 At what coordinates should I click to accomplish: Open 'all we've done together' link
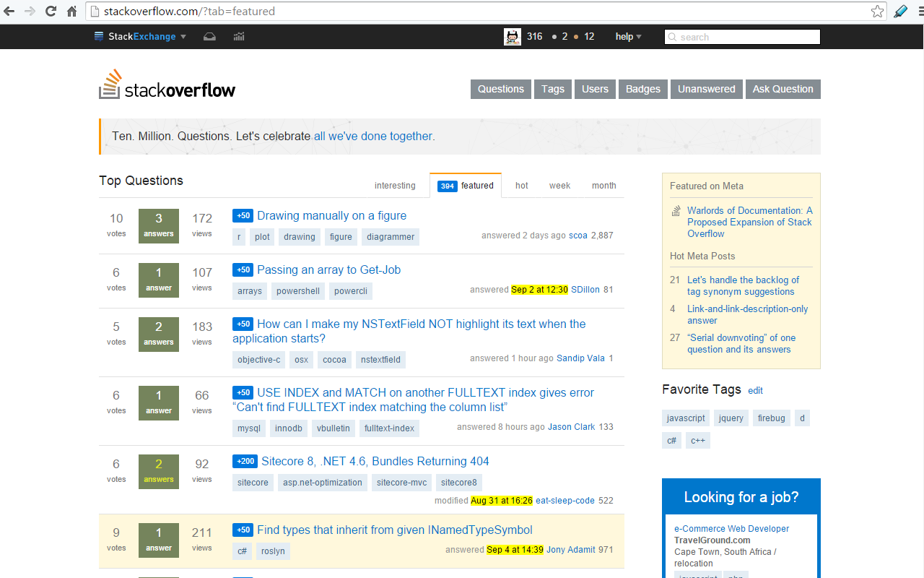point(373,137)
